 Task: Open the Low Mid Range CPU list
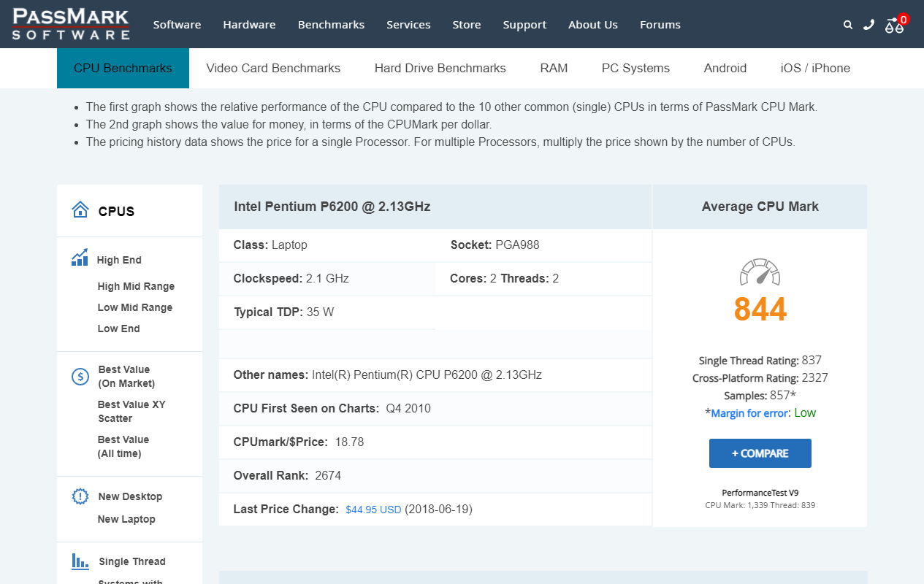click(x=135, y=307)
